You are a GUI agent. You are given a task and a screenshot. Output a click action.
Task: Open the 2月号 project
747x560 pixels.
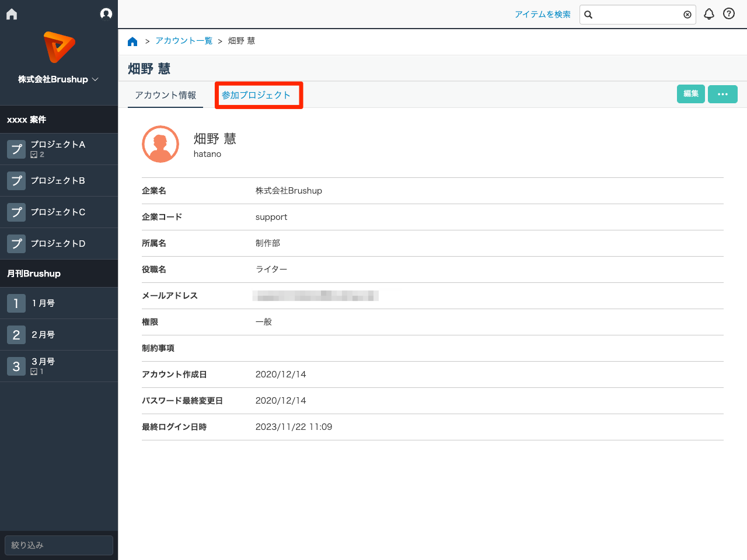pyautogui.click(x=59, y=335)
